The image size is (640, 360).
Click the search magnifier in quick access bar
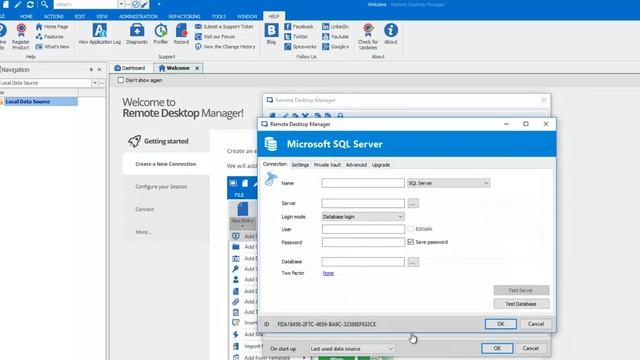(x=44, y=4)
